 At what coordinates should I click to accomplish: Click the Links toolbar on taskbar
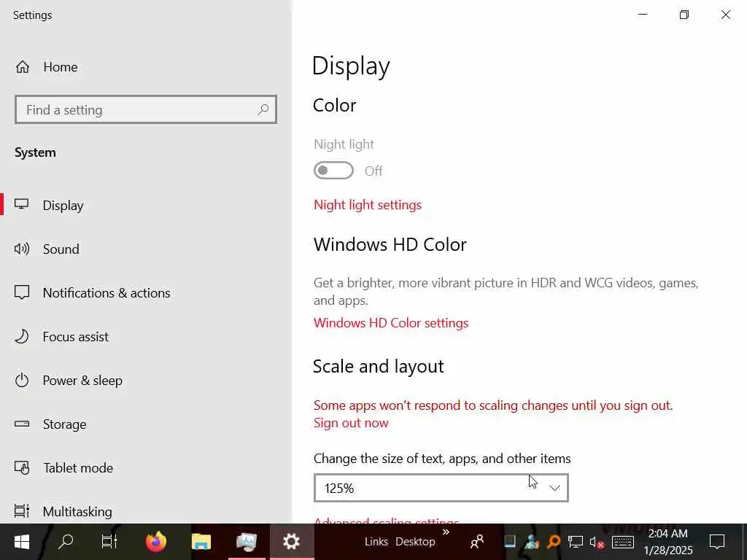tap(376, 542)
